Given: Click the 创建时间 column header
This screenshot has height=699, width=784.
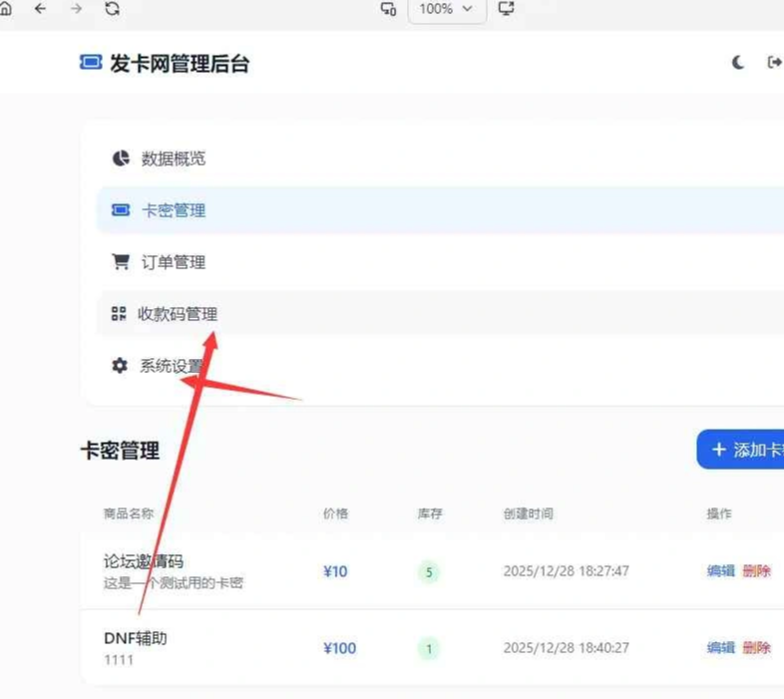Looking at the screenshot, I should click(529, 514).
